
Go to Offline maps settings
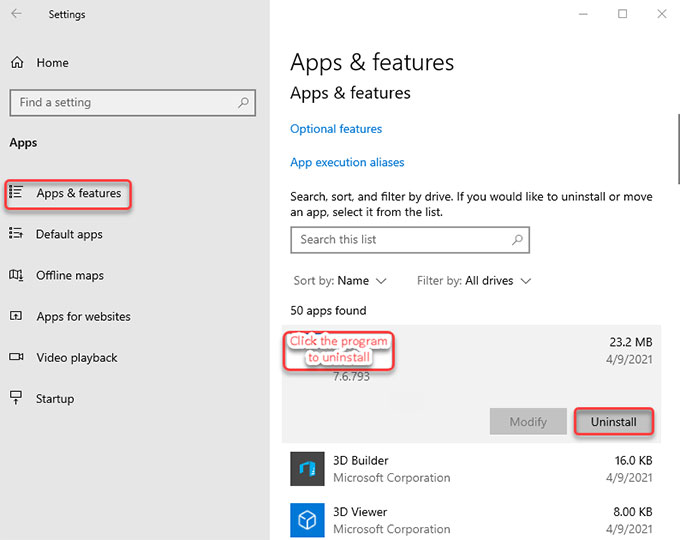[70, 275]
